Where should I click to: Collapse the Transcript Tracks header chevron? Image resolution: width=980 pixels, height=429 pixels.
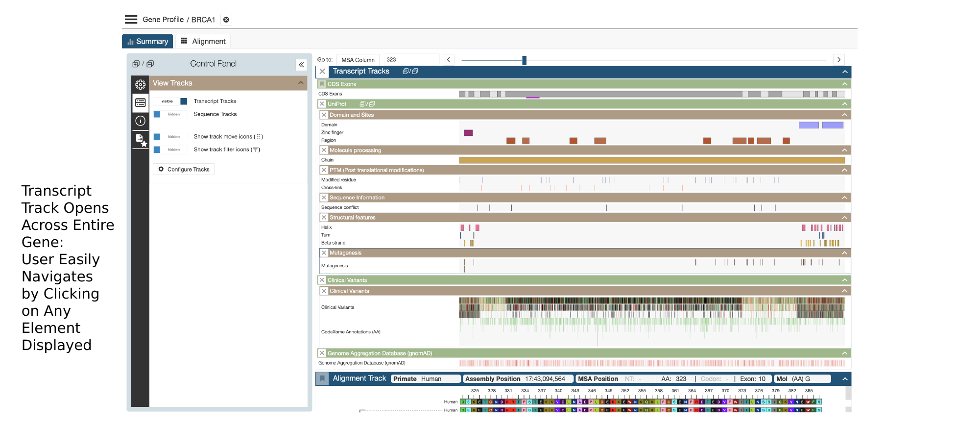(x=845, y=72)
